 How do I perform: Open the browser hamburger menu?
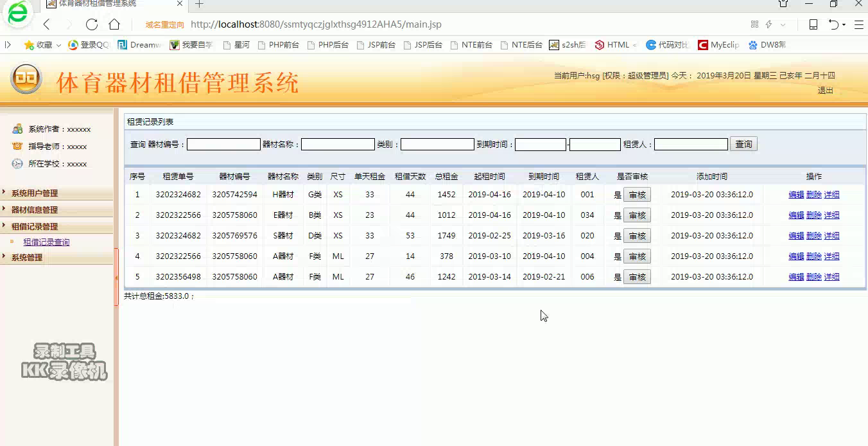[x=858, y=24]
